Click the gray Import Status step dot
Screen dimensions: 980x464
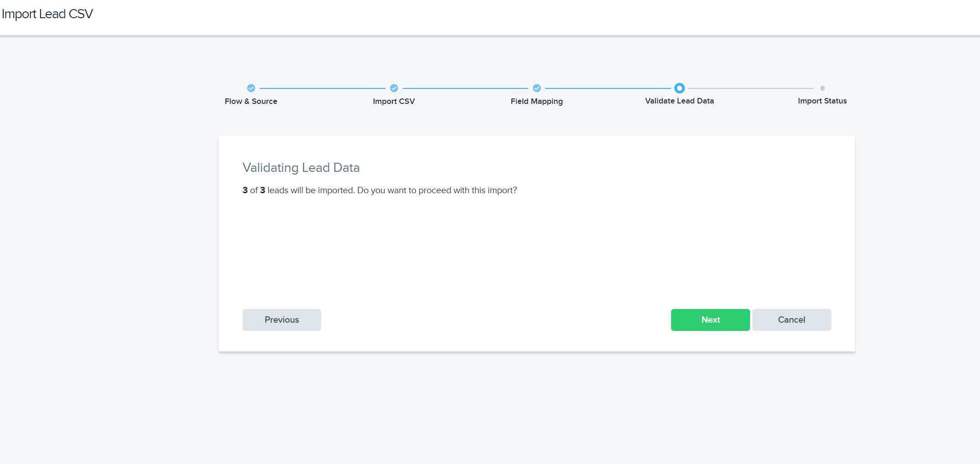click(822, 88)
